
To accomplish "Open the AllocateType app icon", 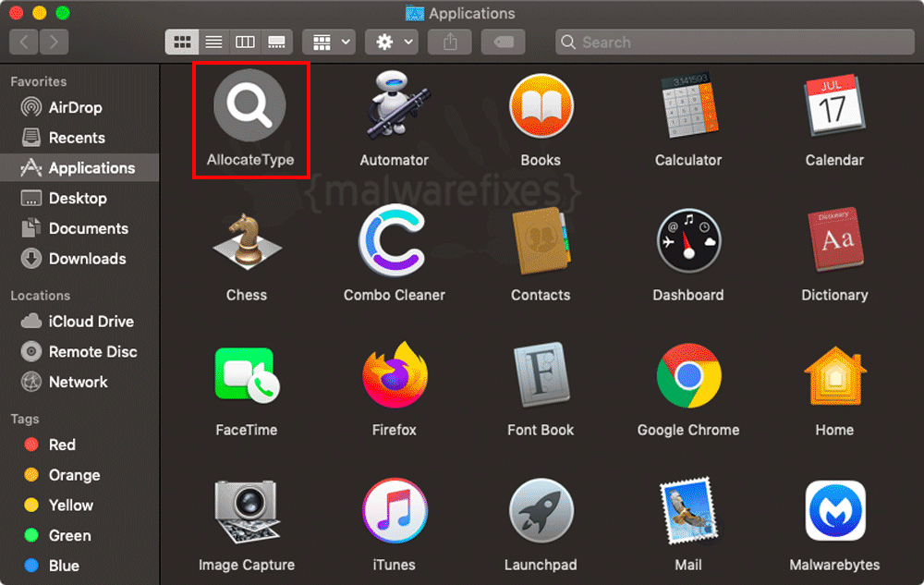I will [249, 105].
